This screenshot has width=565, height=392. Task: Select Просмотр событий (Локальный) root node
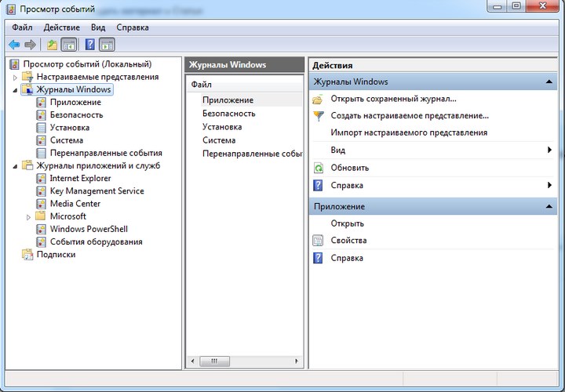(87, 64)
